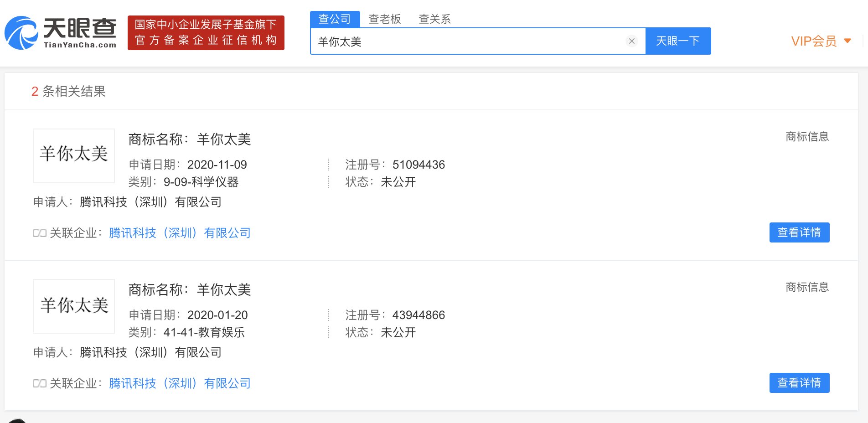Click the 2 条相关结果 count text
This screenshot has height=423, width=868.
pyautogui.click(x=68, y=91)
